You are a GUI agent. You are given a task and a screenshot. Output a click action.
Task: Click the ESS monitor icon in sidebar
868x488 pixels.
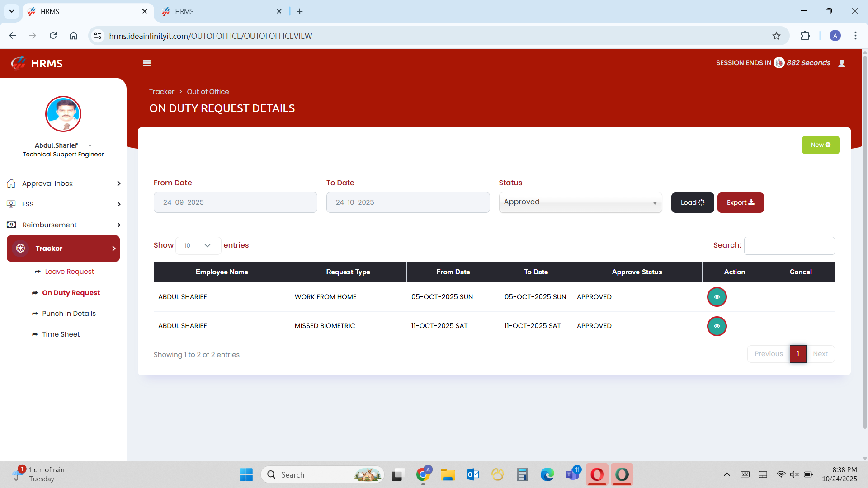point(11,204)
